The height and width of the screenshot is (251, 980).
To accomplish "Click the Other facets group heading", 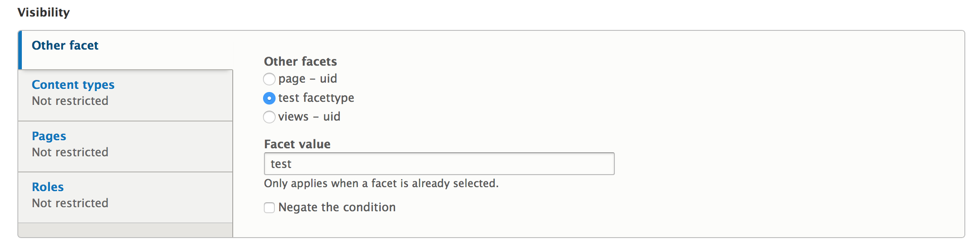I will point(301,62).
